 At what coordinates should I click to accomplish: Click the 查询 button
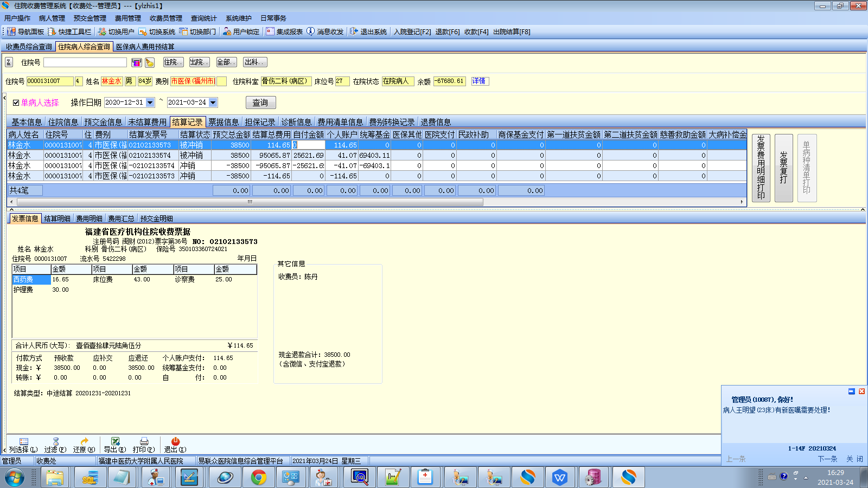point(260,102)
